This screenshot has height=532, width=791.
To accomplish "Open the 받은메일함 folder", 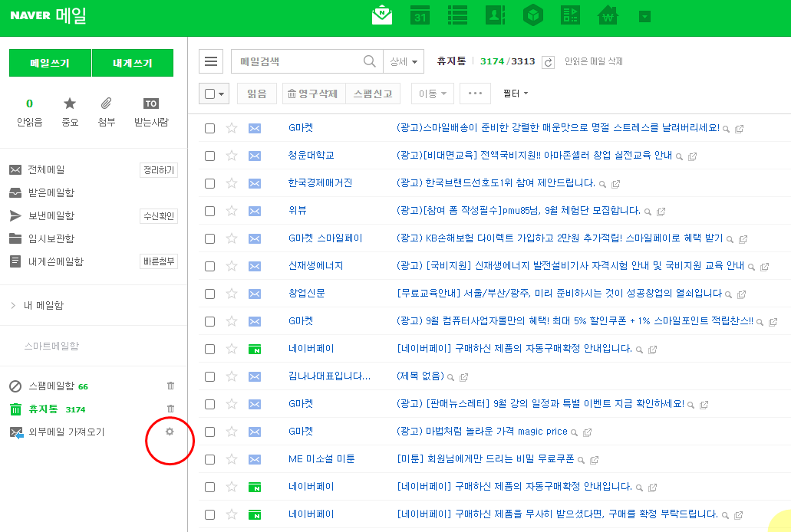I will point(51,192).
